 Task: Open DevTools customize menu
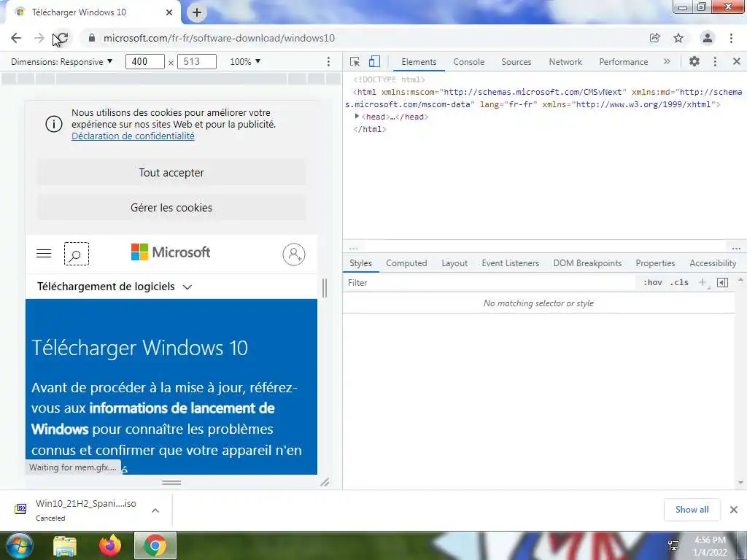pyautogui.click(x=715, y=61)
